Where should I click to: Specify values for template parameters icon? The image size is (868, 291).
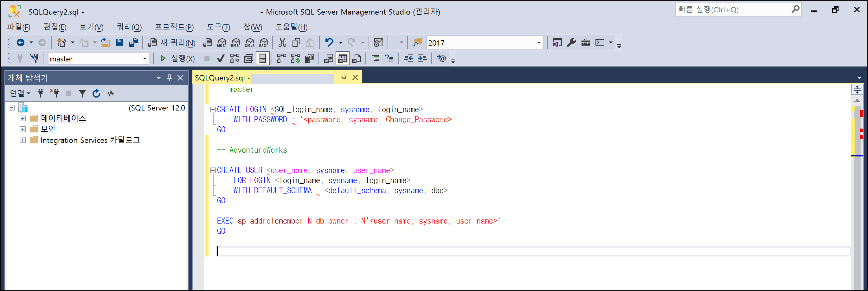[441, 59]
